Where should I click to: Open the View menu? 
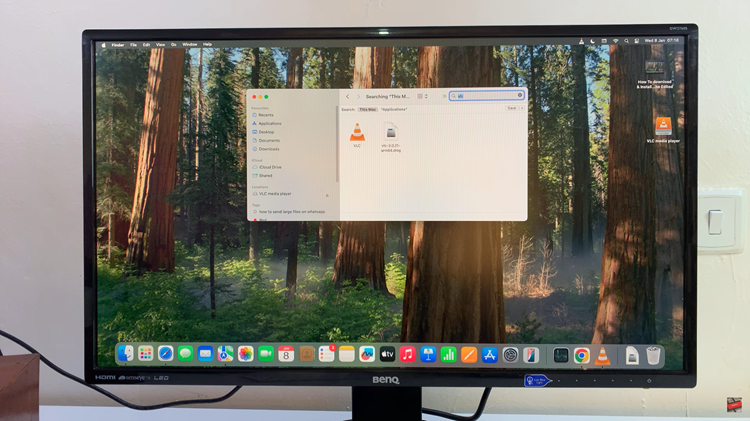[x=160, y=45]
